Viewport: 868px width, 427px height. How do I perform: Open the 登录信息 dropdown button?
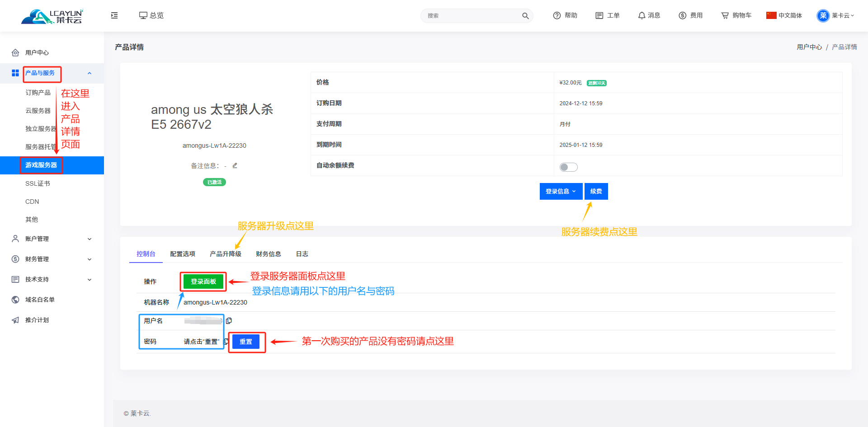561,191
